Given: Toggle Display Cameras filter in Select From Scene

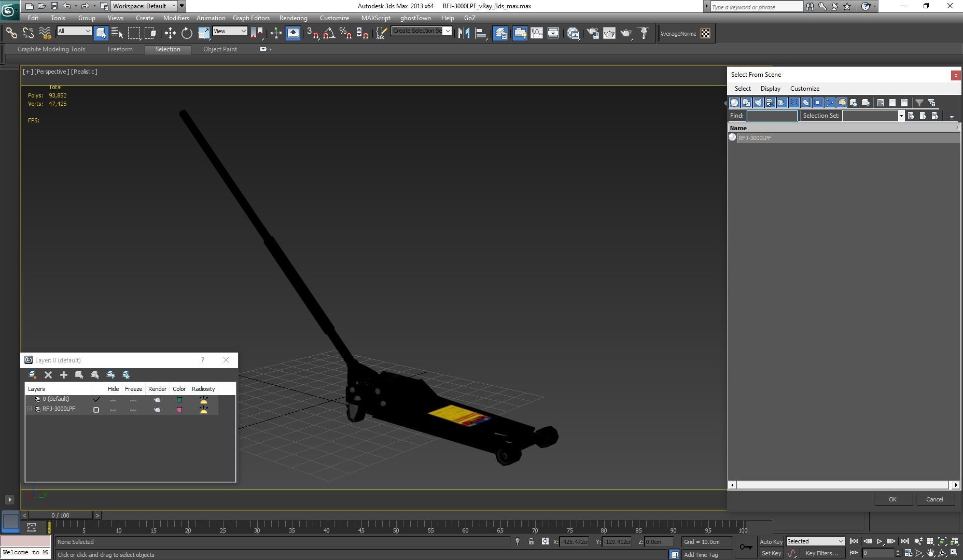Looking at the screenshot, I should coord(770,103).
